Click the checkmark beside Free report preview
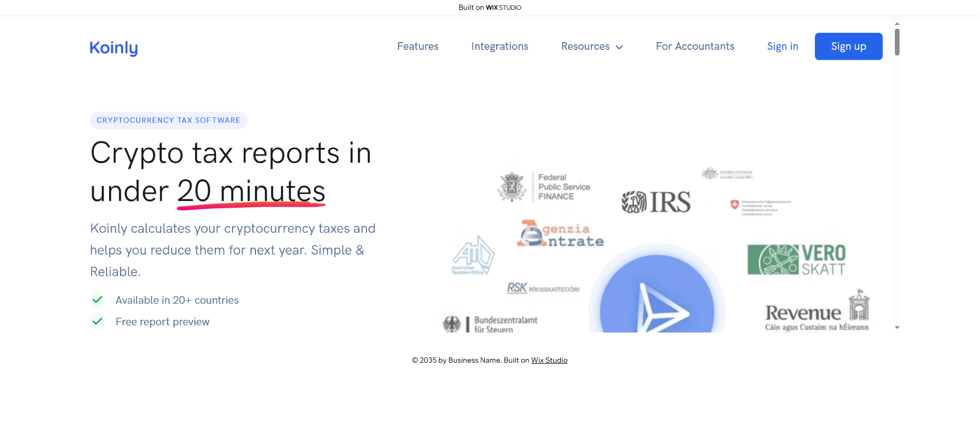Viewport: 980px width, 425px height. (x=97, y=322)
